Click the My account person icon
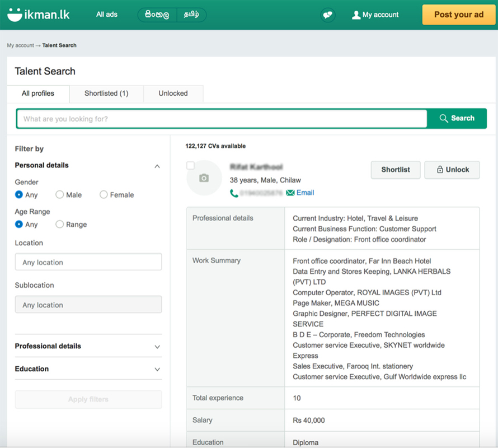The image size is (498, 448). coord(356,15)
